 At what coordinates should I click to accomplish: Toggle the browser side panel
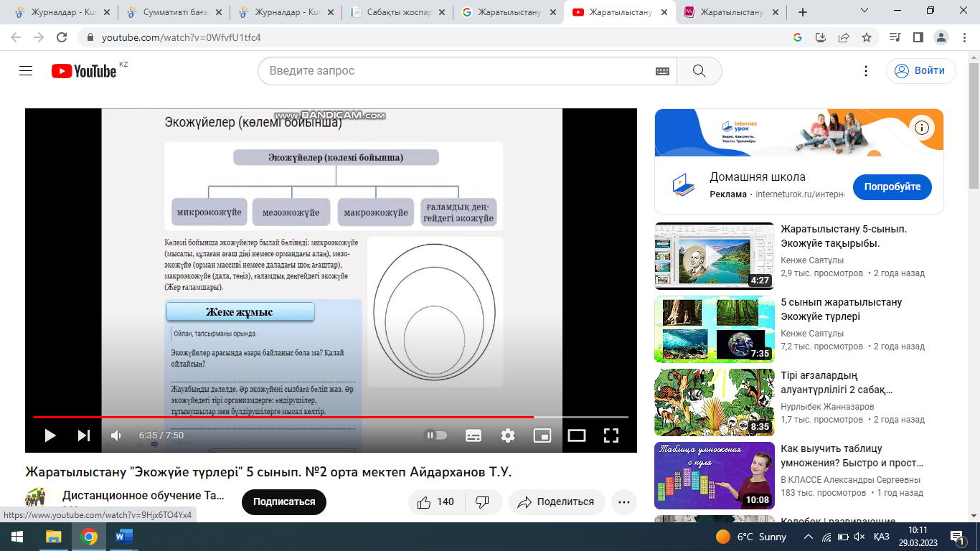[x=918, y=37]
